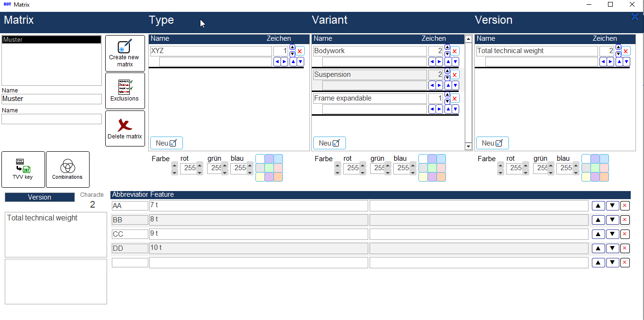This screenshot has width=644, height=320.
Task: Click the Create new matrix button
Action: [125, 53]
